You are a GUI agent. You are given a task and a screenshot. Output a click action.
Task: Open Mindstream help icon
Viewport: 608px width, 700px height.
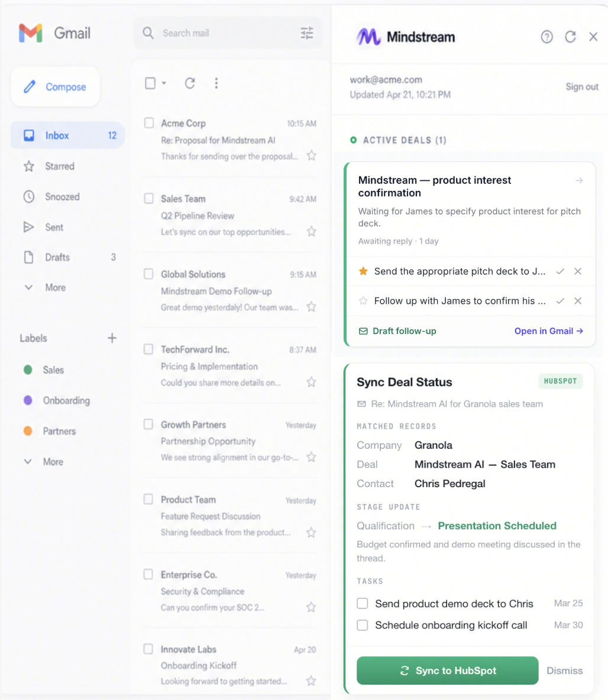tap(547, 37)
